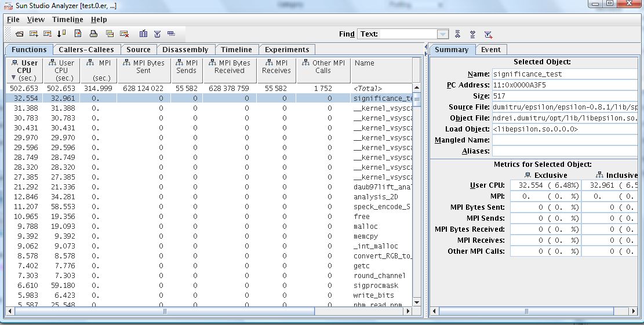Select the significance_test function row
The image size is (644, 325).
[209, 98]
